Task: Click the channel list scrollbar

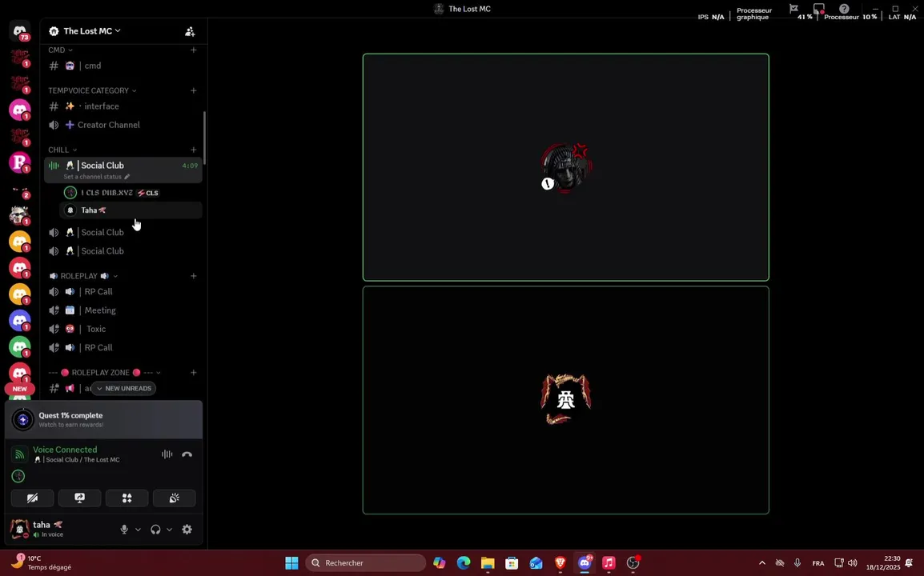Action: point(204,138)
